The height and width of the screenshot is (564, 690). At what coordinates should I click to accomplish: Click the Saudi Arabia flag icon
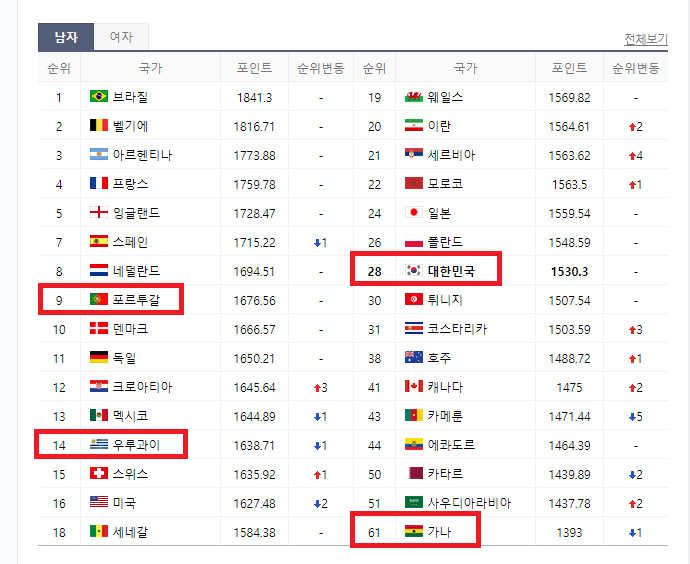tap(414, 502)
